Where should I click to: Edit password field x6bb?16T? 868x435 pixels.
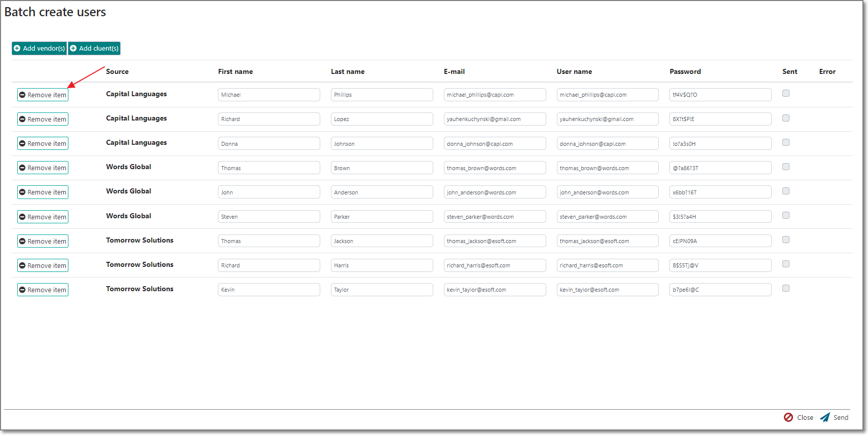[x=721, y=192]
